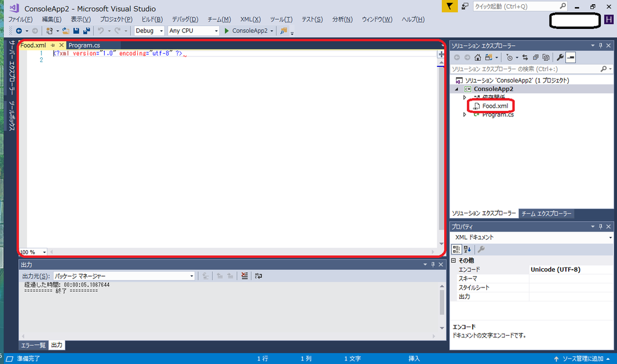Viewport: 617px width, 364px height.
Task: Click the スキーマ property row
Action: (x=531, y=278)
